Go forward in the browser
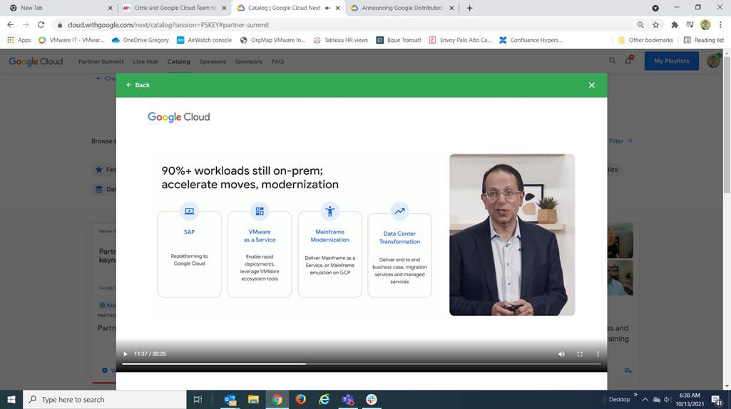 (26, 25)
